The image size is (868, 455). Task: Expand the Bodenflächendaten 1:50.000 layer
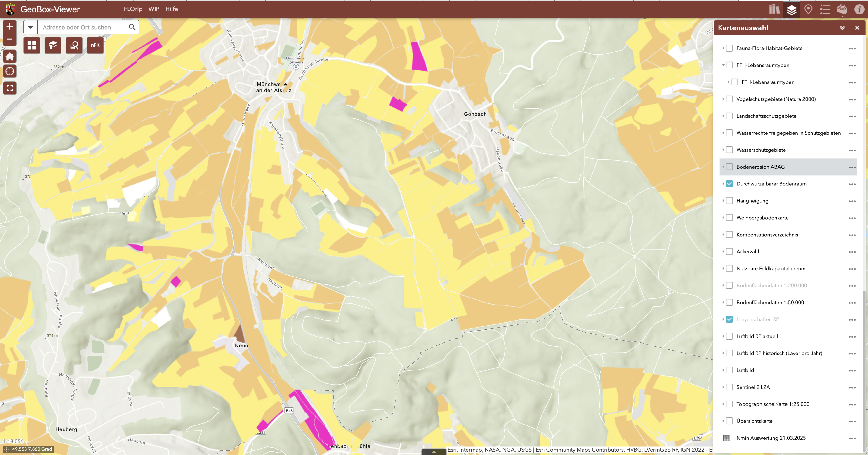pos(723,303)
